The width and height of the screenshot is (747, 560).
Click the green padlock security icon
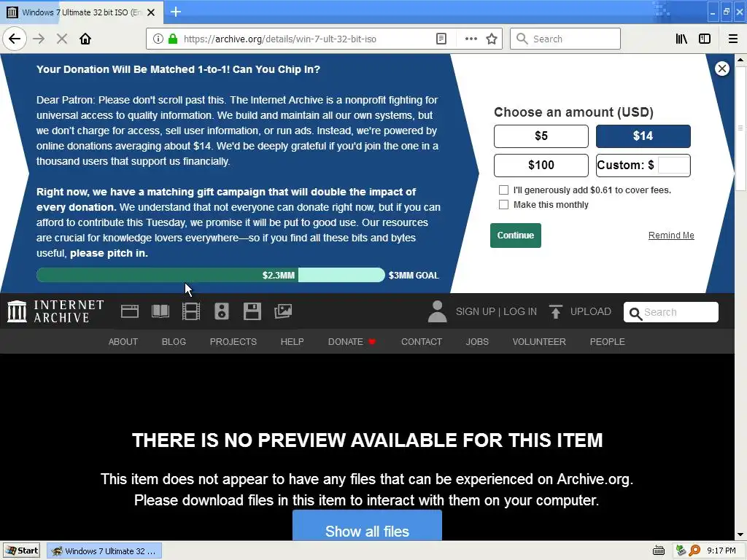(173, 39)
